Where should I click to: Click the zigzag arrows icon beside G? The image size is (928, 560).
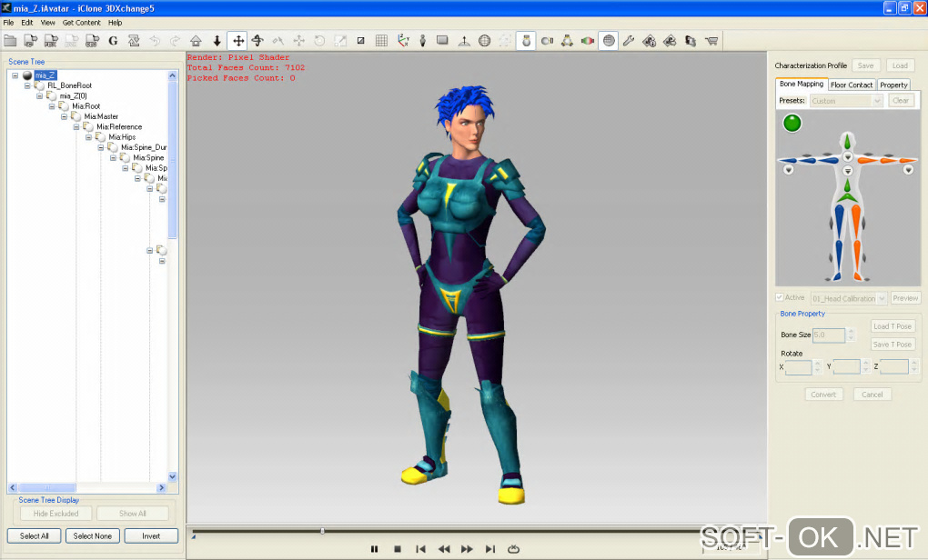134,41
